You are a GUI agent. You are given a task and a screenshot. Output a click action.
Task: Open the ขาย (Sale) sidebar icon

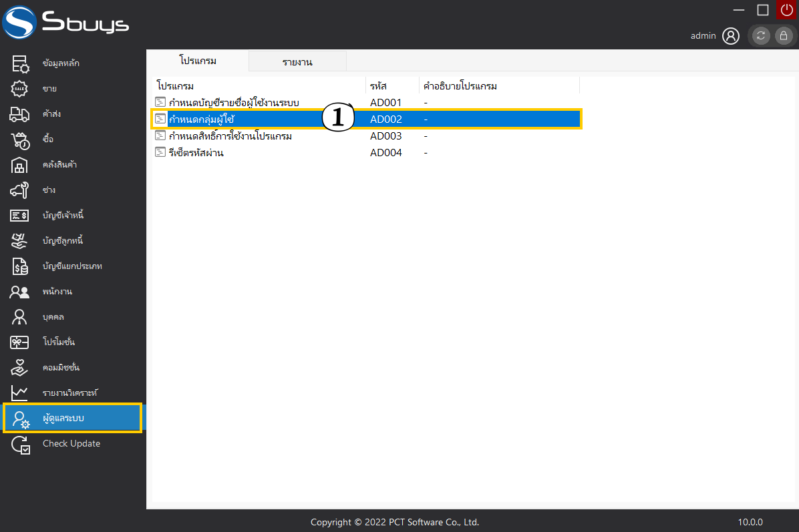click(x=20, y=89)
